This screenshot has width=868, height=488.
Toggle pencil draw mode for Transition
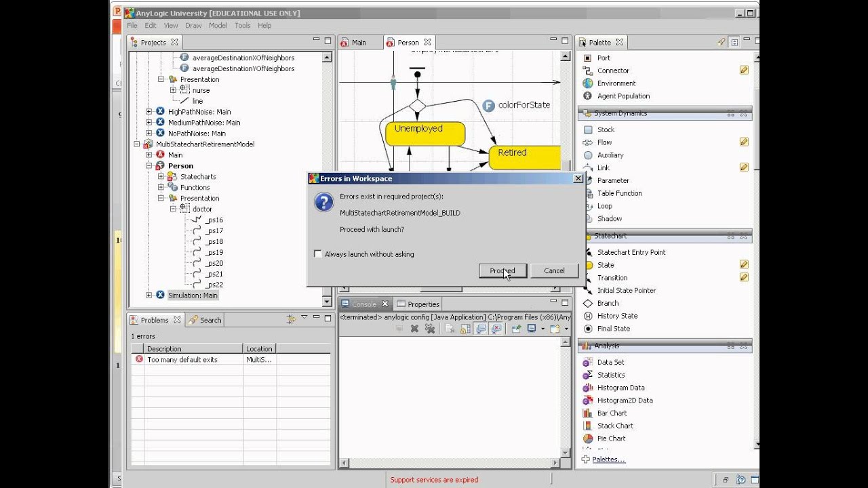tap(744, 278)
